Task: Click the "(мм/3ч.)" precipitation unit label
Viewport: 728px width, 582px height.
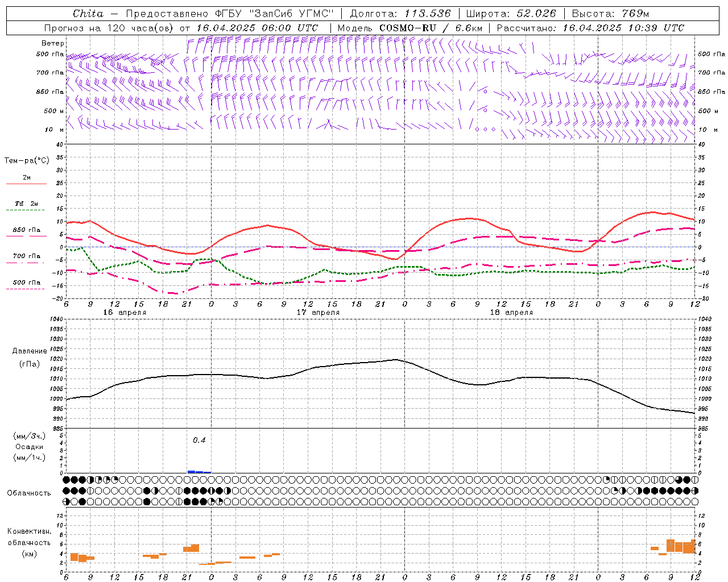Action: pos(30,436)
